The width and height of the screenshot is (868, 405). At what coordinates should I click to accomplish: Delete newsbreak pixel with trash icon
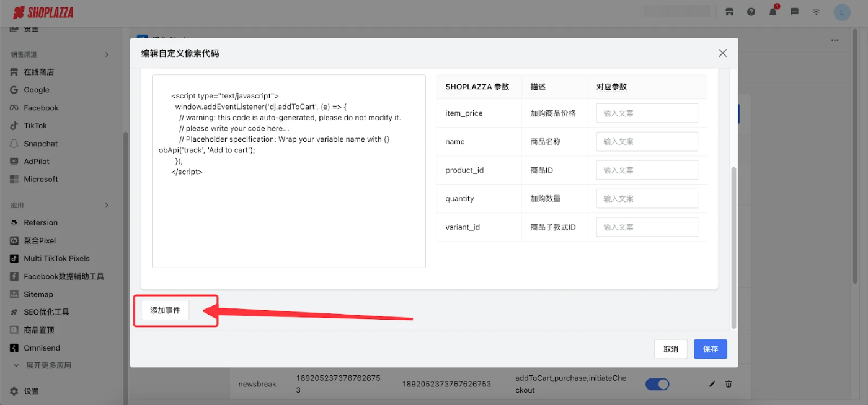[x=728, y=384]
